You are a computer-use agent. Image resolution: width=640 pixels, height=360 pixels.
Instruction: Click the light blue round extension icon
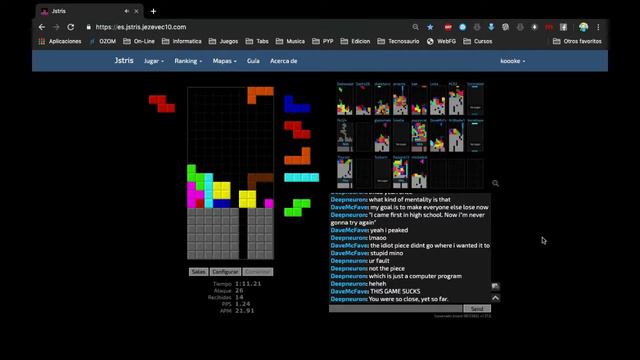tap(462, 27)
